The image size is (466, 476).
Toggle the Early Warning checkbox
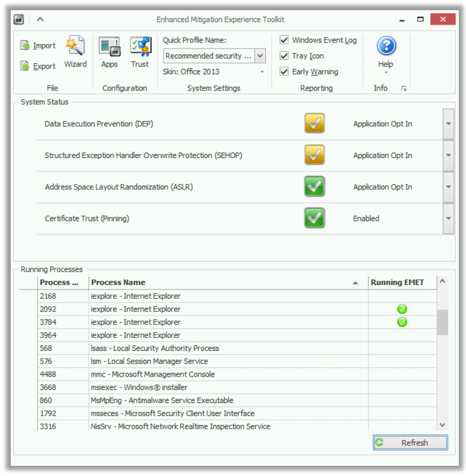coord(284,71)
